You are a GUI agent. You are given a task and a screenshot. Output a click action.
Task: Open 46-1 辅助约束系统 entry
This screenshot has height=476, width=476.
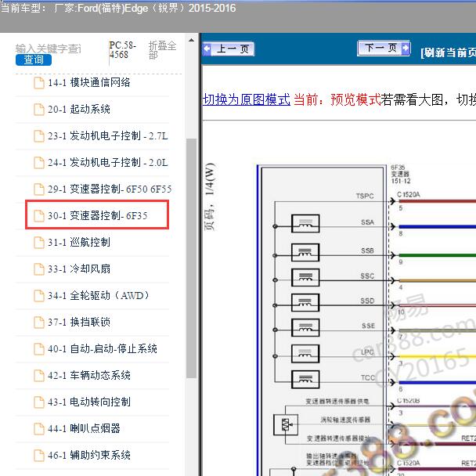[x=89, y=456]
